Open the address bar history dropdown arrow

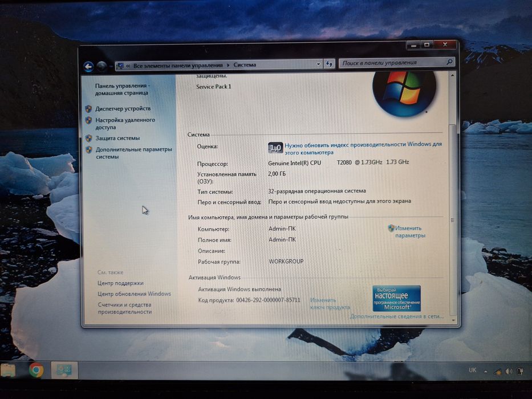318,64
